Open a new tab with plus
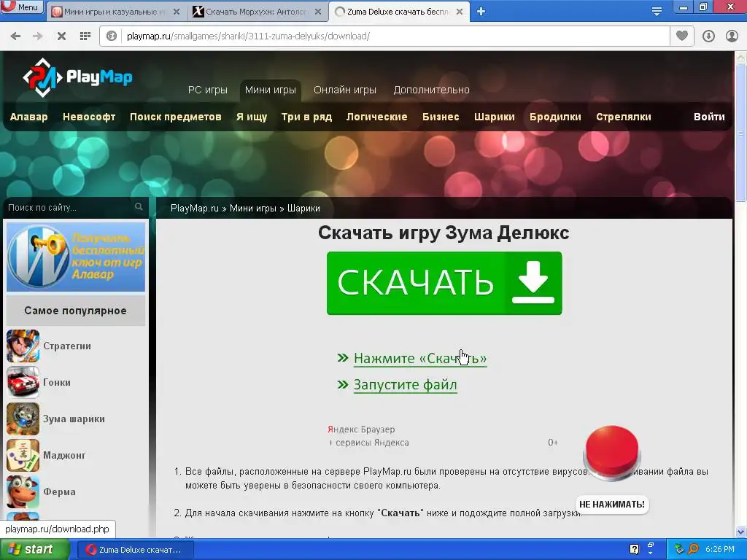The height and width of the screenshot is (560, 747). click(x=481, y=12)
